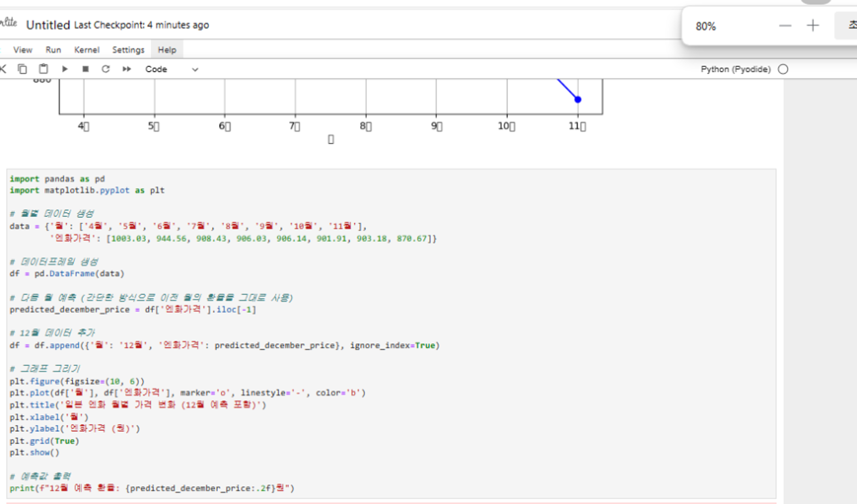Run the current cell

click(65, 69)
